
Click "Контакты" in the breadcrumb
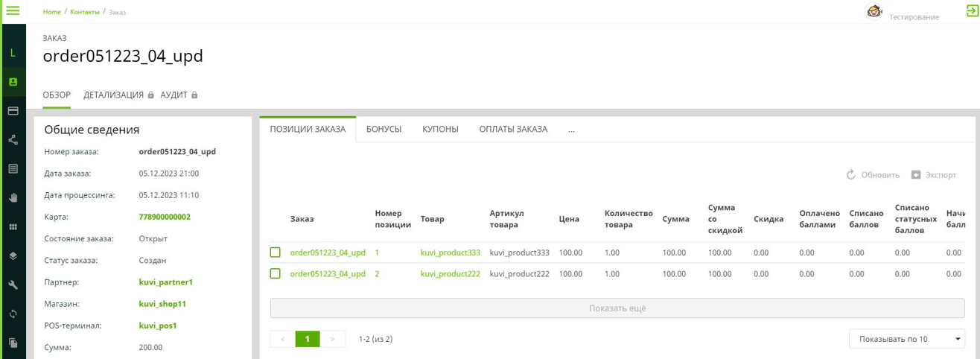85,12
